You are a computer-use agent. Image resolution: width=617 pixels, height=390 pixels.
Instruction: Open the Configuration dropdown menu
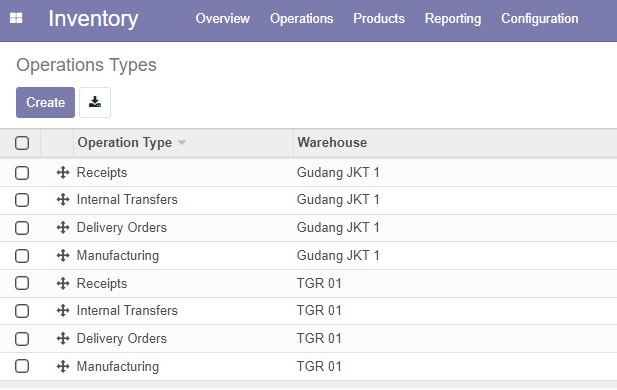pos(539,18)
